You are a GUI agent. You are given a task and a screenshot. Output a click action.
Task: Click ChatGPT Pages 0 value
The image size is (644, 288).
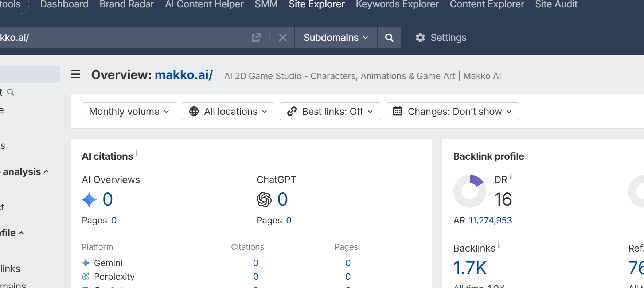289,220
